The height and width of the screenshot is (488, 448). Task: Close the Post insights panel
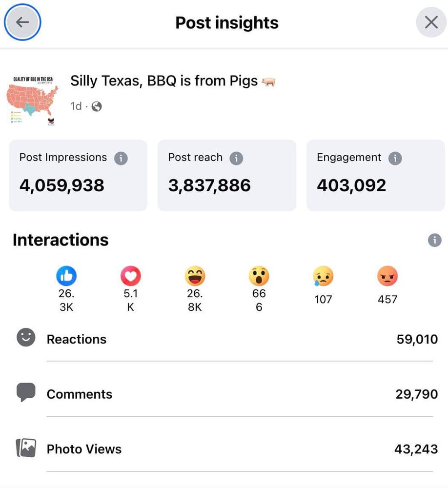click(431, 22)
